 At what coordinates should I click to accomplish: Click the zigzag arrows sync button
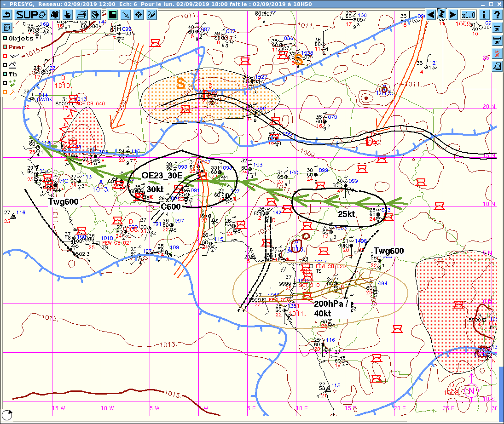tap(442, 15)
